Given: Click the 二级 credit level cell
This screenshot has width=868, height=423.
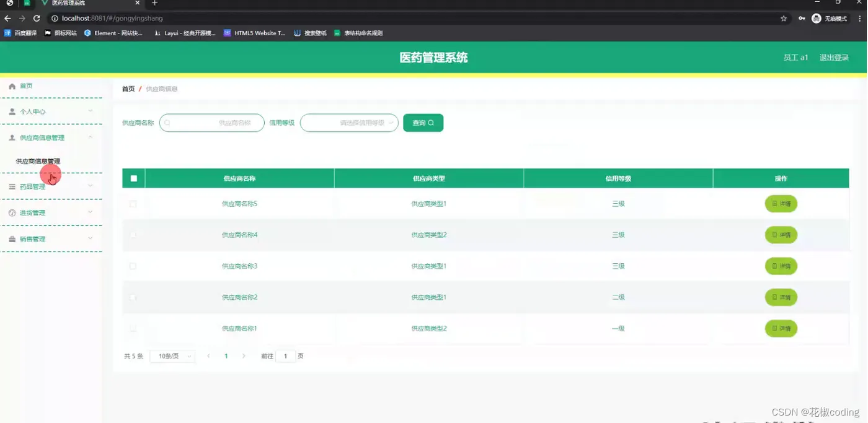Looking at the screenshot, I should 618,297.
